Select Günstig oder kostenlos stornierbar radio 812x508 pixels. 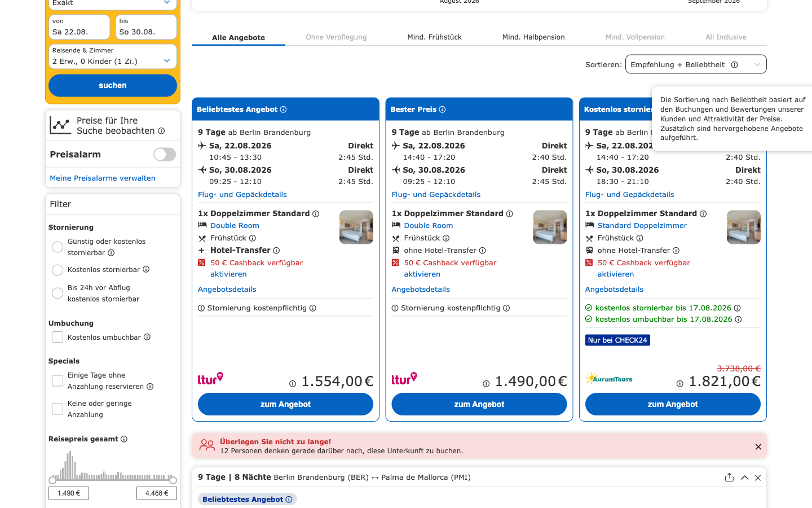pos(58,247)
